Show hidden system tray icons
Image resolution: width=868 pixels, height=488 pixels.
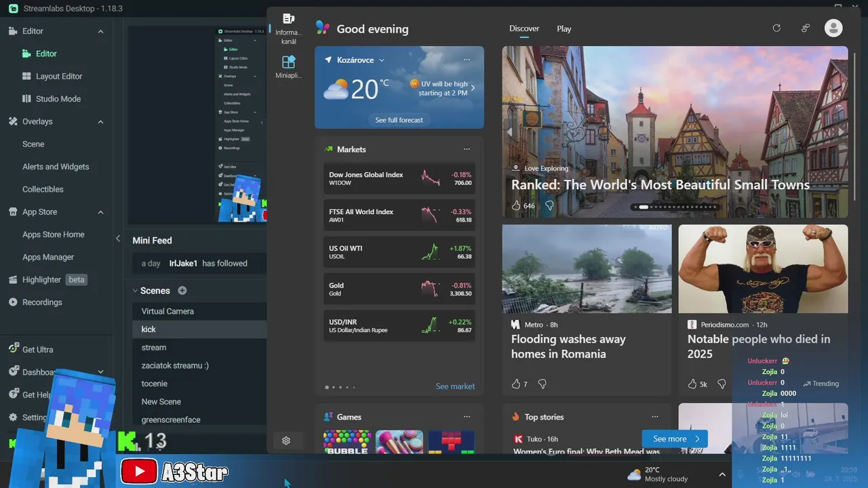click(722, 474)
